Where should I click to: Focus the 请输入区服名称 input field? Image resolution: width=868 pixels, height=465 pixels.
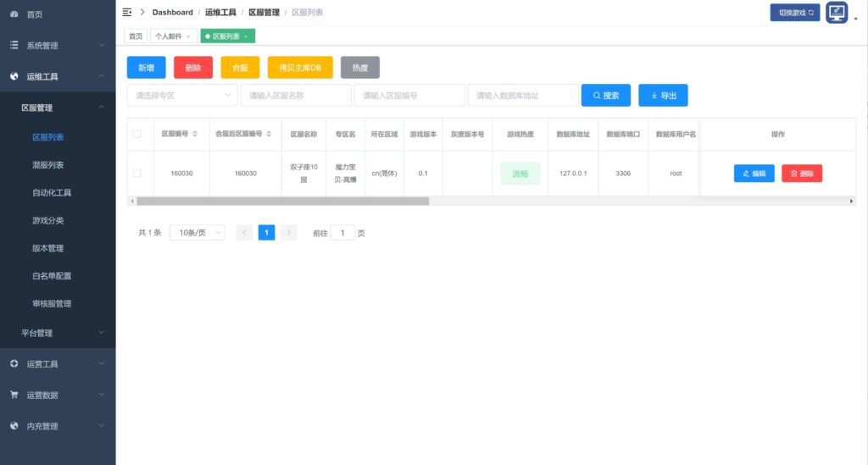click(x=296, y=95)
